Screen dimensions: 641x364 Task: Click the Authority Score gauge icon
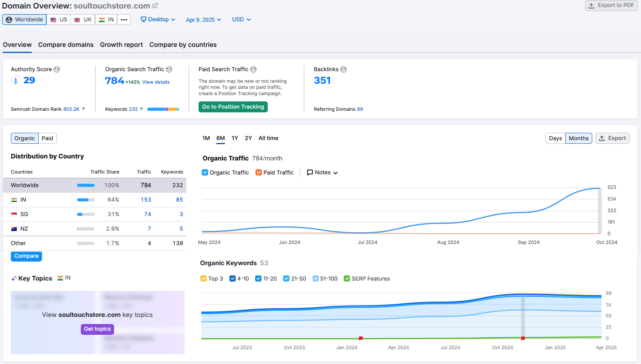[x=16, y=80]
